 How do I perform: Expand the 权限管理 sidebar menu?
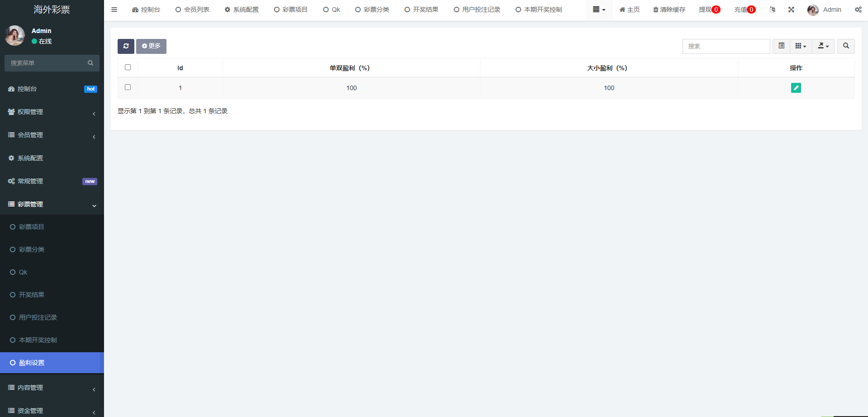pyautogui.click(x=52, y=112)
